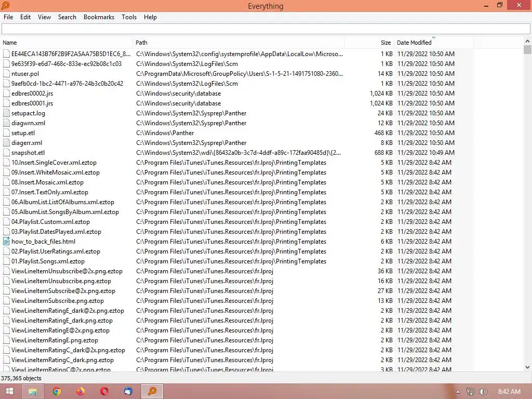Screen dimensions: 532x399
Task: Click file icon of ViewLineItemRatingE.png.eztop
Action: click(x=6, y=340)
